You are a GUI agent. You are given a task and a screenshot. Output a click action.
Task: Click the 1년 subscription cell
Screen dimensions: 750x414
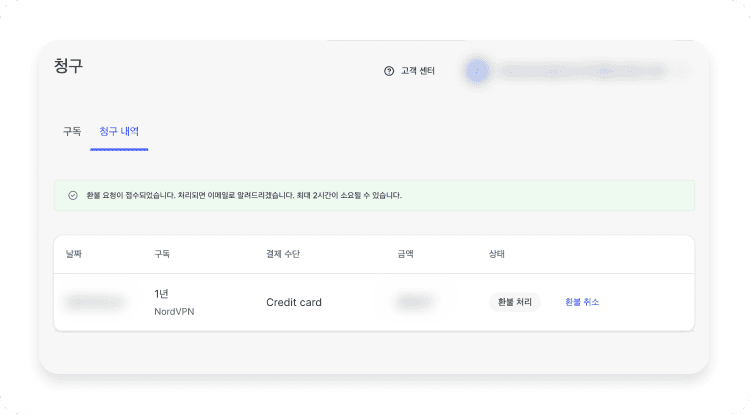point(162,294)
